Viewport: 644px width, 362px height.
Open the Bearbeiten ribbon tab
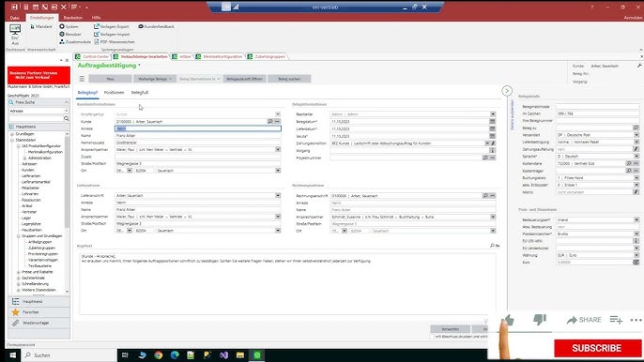pos(72,18)
